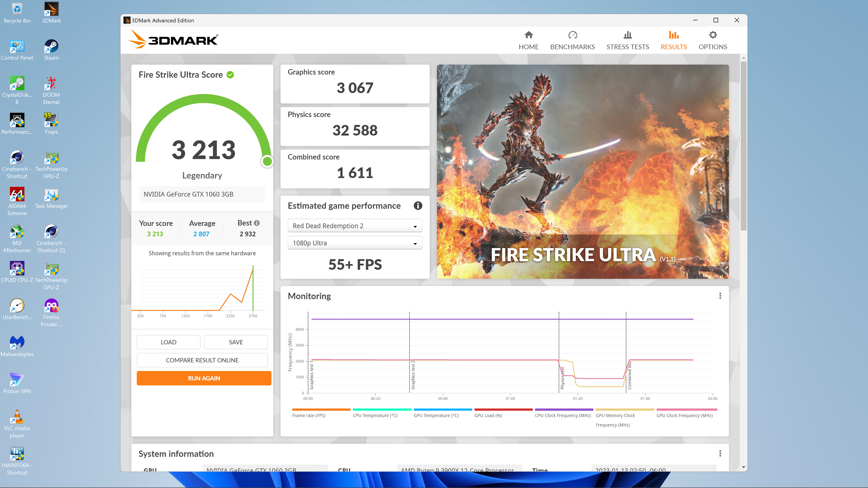The width and height of the screenshot is (868, 488).
Task: Click the LOAD button
Action: (168, 342)
